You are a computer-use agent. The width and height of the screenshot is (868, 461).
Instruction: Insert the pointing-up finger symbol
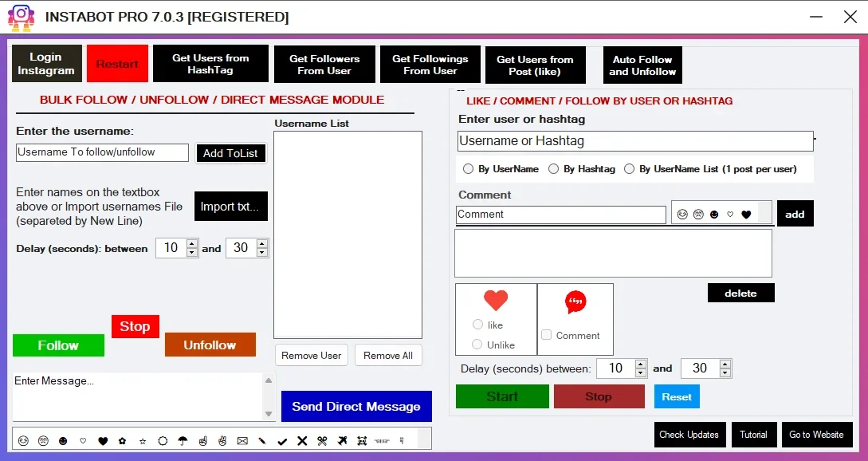[x=203, y=441]
